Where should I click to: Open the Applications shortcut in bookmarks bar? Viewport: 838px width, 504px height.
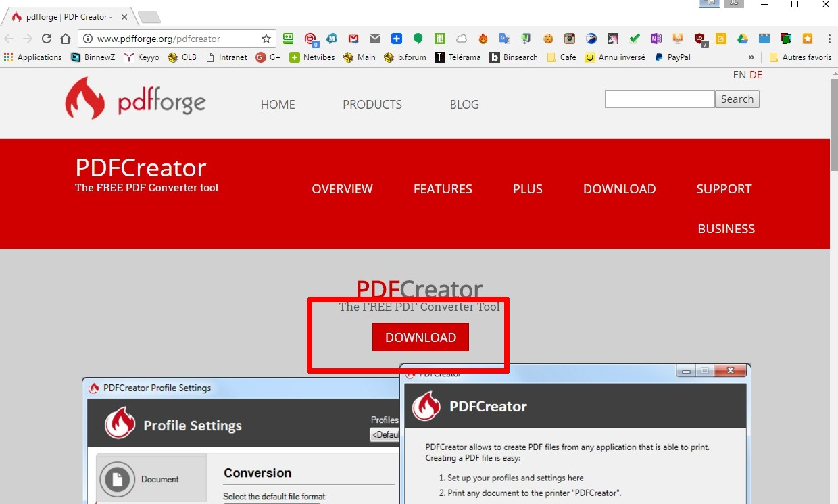point(32,57)
